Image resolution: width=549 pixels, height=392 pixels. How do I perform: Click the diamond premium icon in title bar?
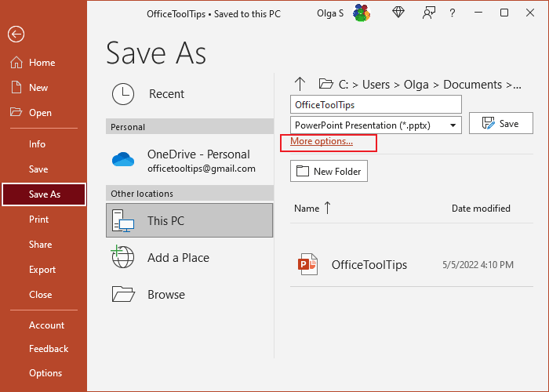point(398,13)
